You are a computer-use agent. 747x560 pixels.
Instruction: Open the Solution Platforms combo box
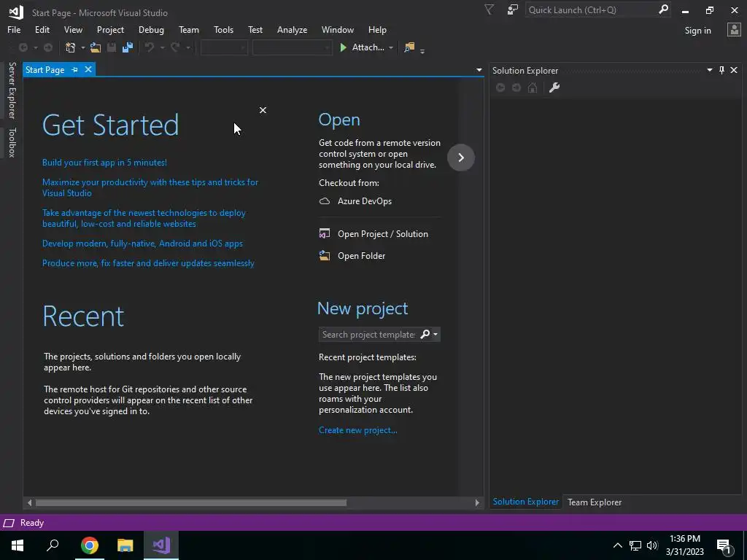[x=292, y=47]
